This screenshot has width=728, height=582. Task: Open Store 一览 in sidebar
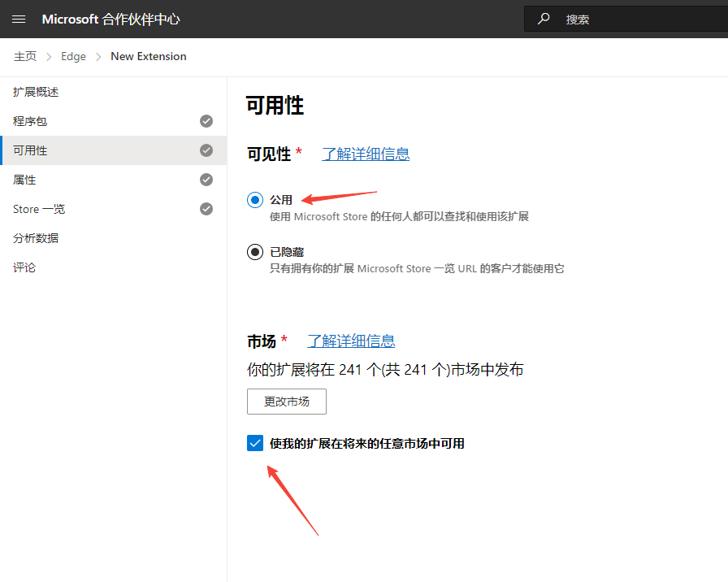[113, 209]
